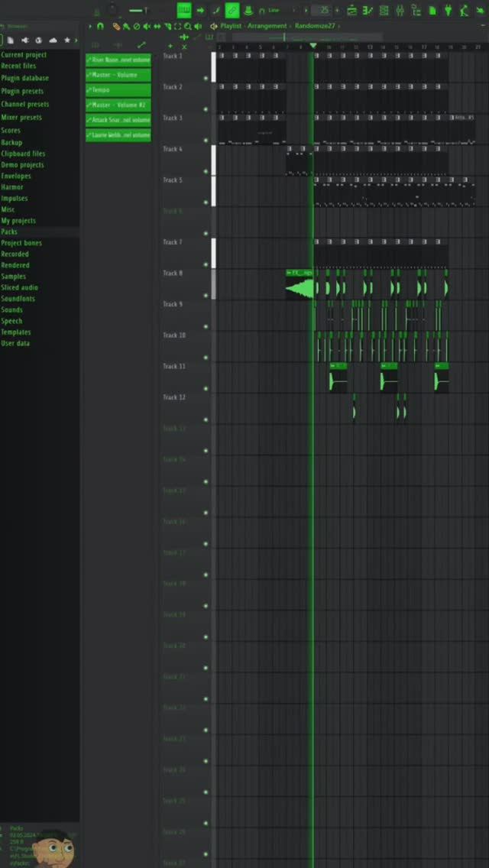
Task: Click Arrangement in the breadcrumb title
Action: tap(267, 26)
